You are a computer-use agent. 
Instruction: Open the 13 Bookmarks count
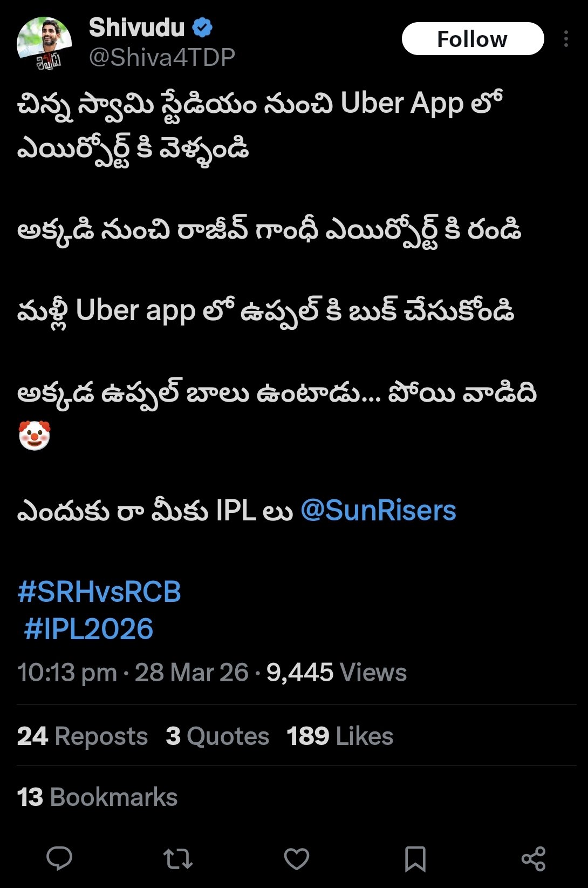(x=97, y=797)
